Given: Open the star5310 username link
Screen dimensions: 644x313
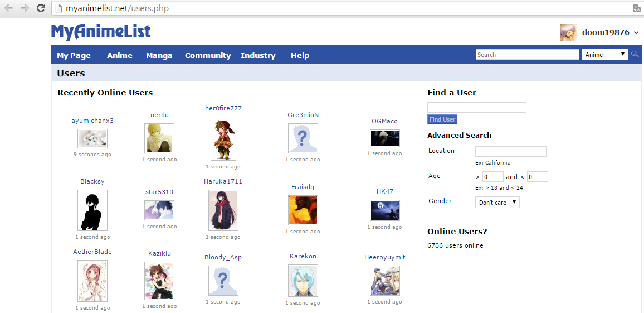Looking at the screenshot, I should [x=159, y=192].
